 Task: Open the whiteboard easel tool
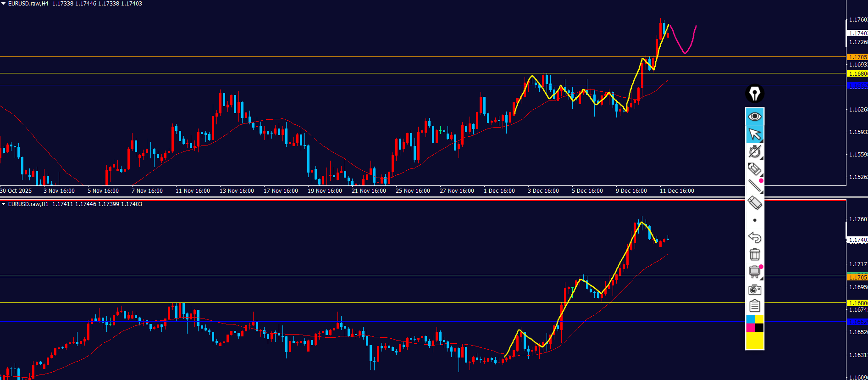[754, 272]
